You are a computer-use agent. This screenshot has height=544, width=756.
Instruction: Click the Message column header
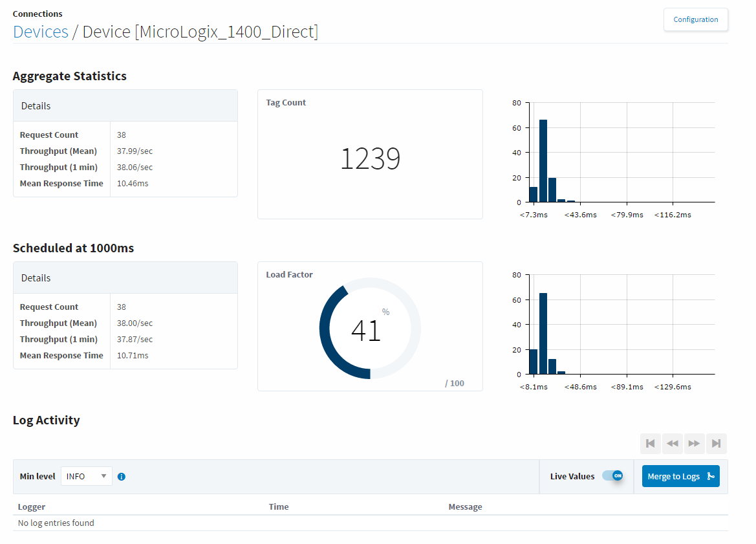pyautogui.click(x=465, y=506)
